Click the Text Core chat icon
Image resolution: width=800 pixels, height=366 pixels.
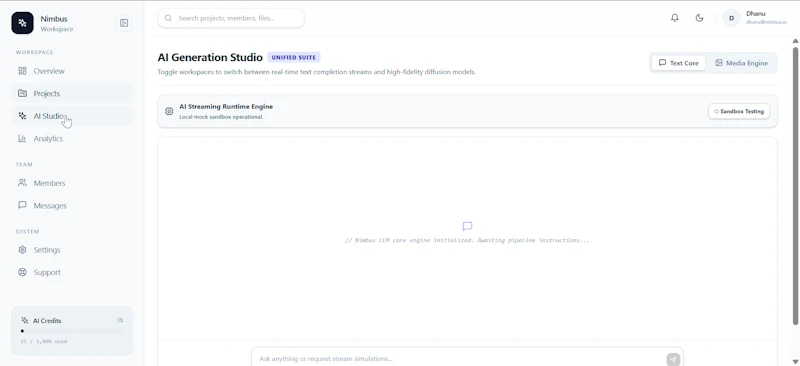point(662,63)
